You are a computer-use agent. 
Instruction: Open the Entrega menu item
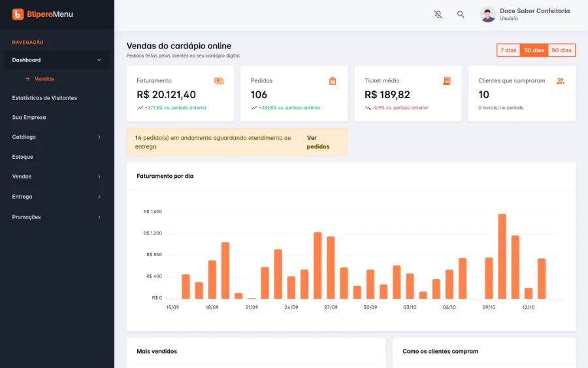(x=57, y=197)
